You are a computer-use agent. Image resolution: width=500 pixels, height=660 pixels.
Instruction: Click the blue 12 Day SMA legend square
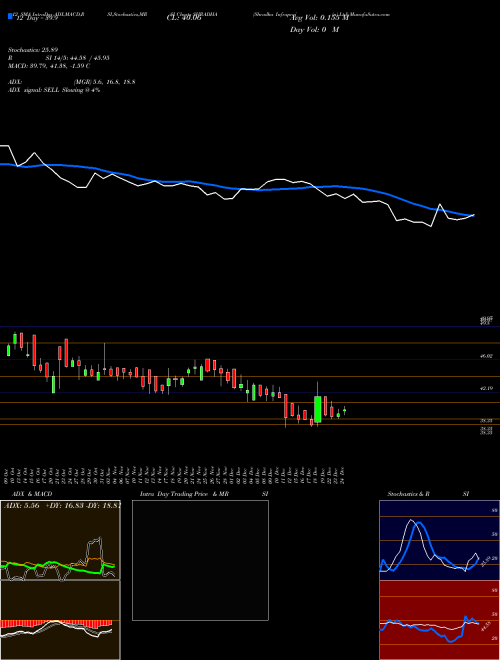coord(11,17)
